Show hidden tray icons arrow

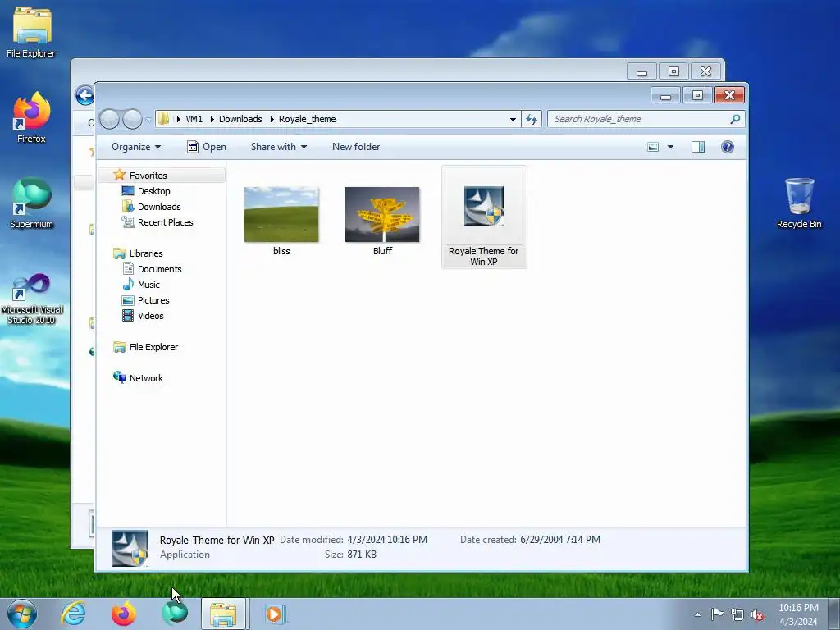pyautogui.click(x=697, y=614)
